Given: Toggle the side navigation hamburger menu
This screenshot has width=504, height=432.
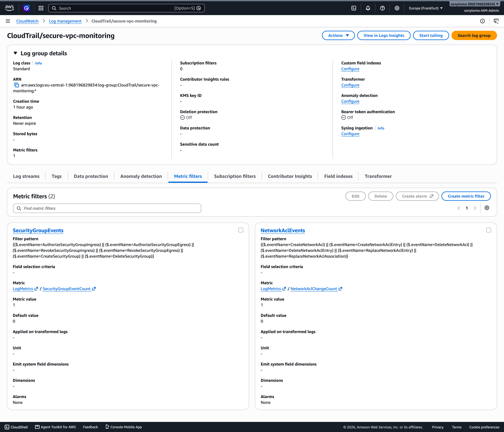Looking at the screenshot, I should point(8,21).
